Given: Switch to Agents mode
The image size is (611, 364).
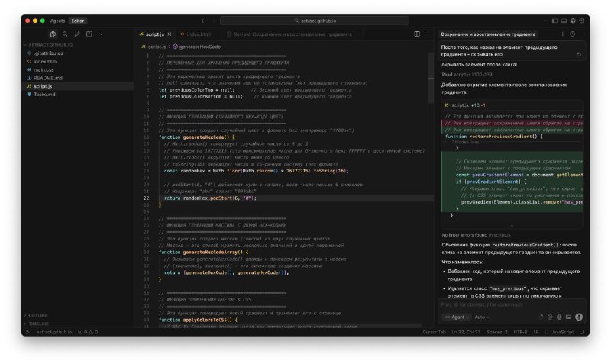Looking at the screenshot, I should click(57, 21).
